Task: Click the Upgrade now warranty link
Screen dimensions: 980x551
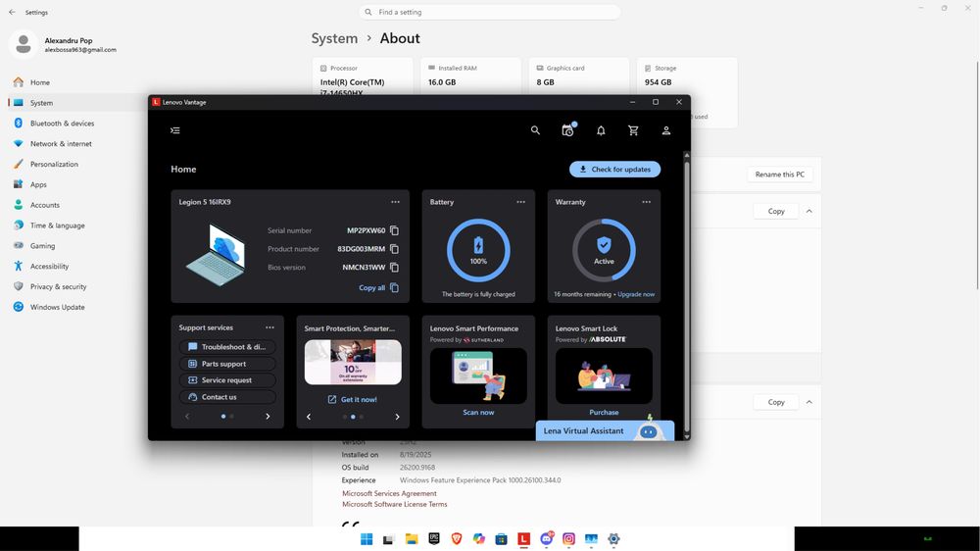Action: pos(636,294)
